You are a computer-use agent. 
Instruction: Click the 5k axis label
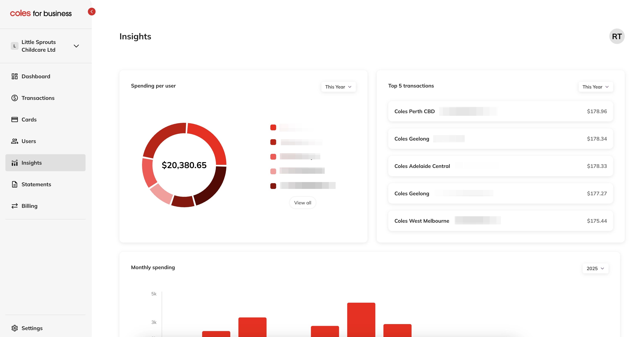point(154,294)
